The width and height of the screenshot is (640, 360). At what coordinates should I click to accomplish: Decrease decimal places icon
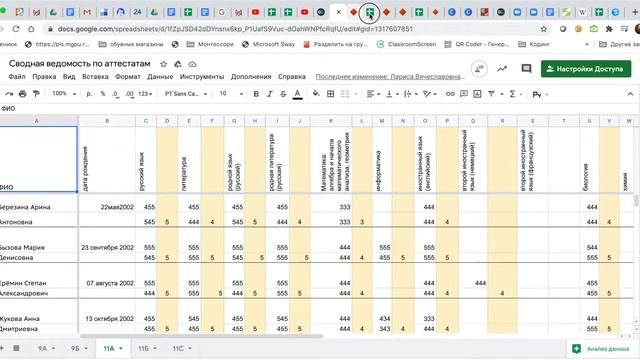coord(116,94)
